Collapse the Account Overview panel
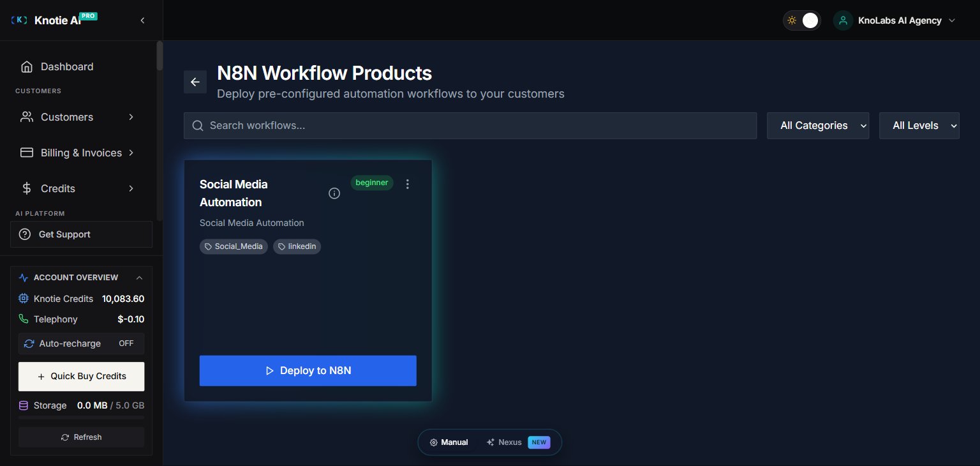This screenshot has width=980, height=466. [x=139, y=278]
